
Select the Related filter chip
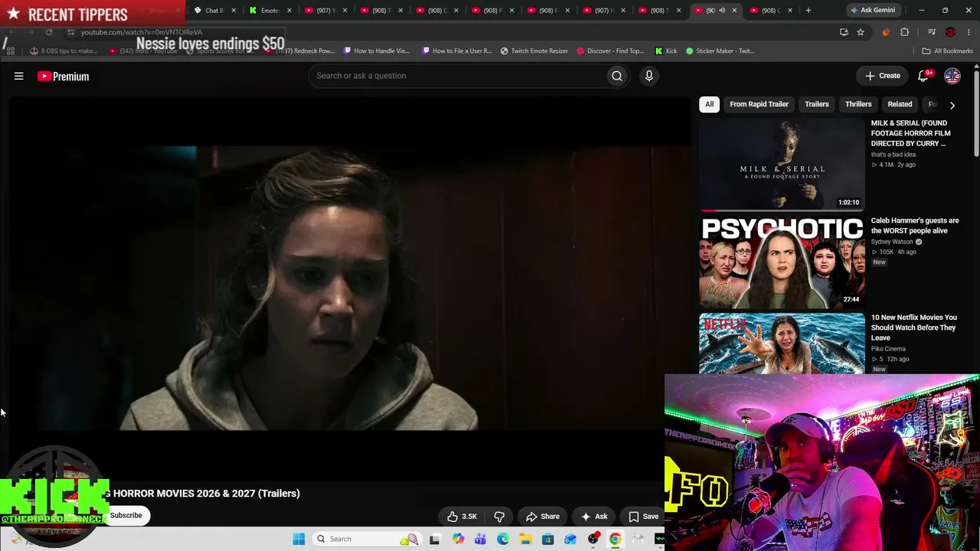(x=900, y=104)
